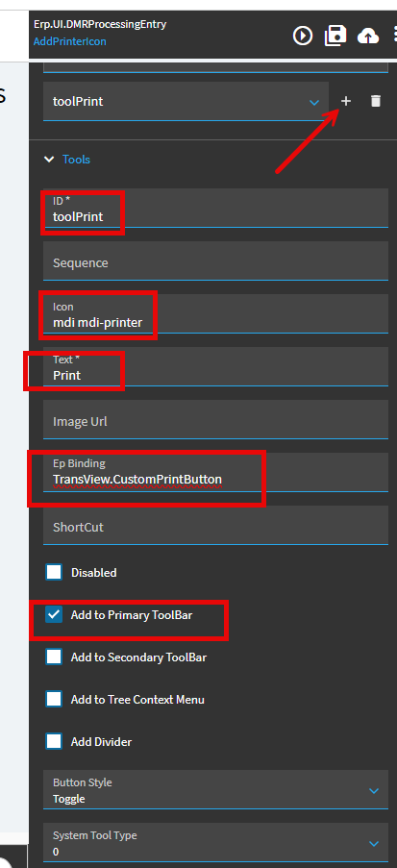
Task: Enable Add to Secondary ToolBar
Action: pos(54,657)
